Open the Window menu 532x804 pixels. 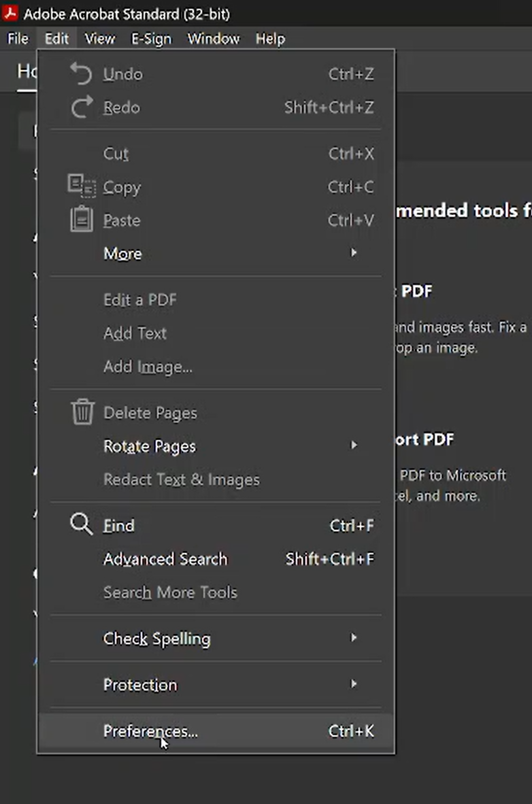pyautogui.click(x=213, y=39)
